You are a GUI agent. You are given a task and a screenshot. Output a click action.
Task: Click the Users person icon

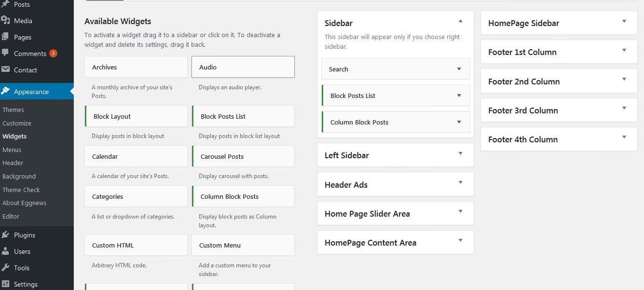(x=6, y=251)
